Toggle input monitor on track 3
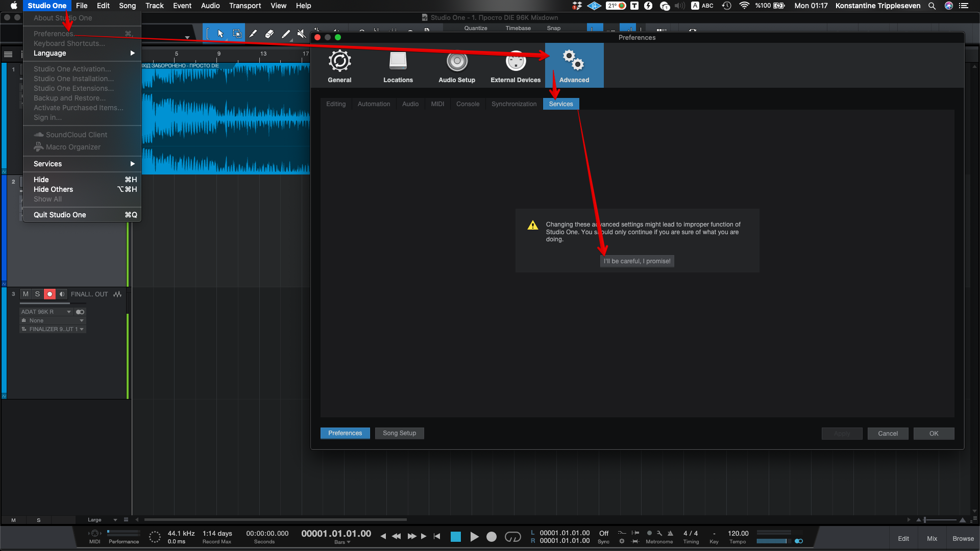Viewport: 980px width, 551px height. 62,294
